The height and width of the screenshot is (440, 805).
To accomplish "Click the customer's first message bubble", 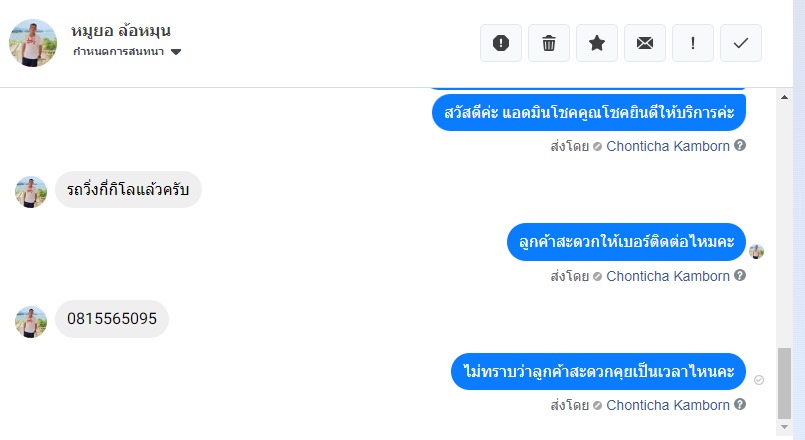I will coord(128,189).
